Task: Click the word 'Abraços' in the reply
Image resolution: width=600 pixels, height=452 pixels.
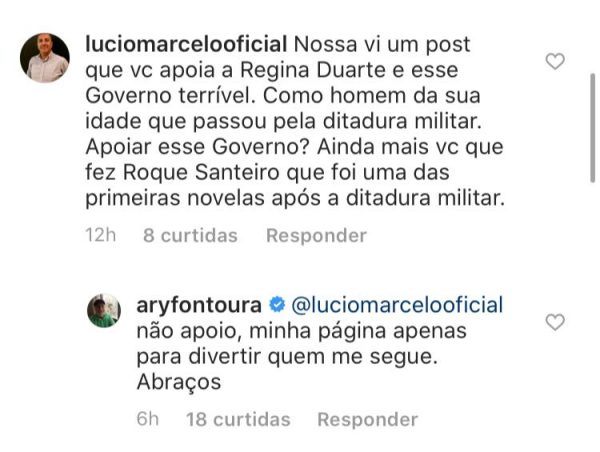Action: (179, 382)
